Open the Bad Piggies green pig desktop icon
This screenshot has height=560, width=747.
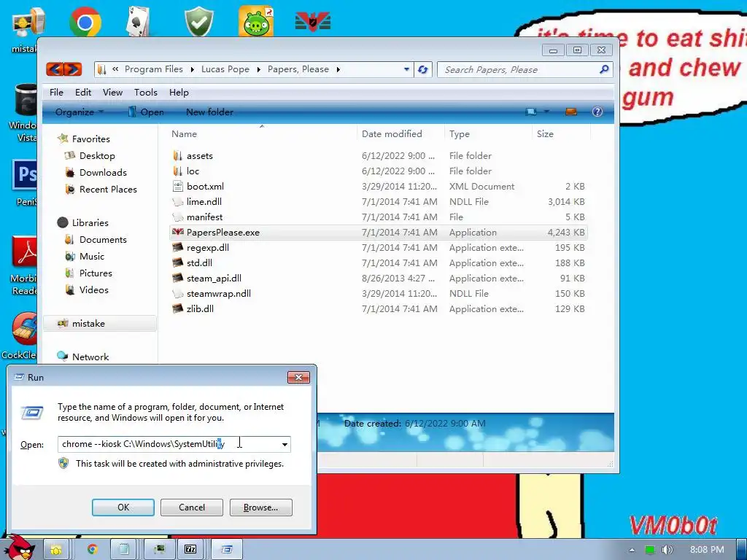[256, 22]
